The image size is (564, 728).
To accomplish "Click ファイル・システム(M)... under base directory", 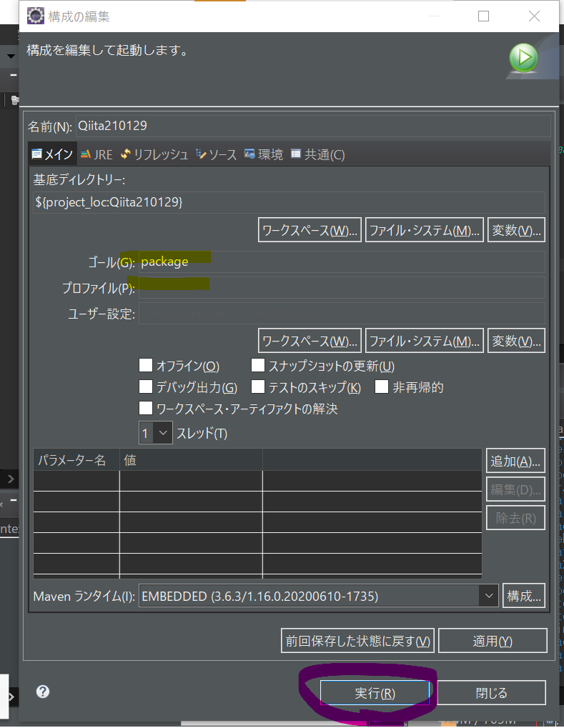I will coord(425,230).
